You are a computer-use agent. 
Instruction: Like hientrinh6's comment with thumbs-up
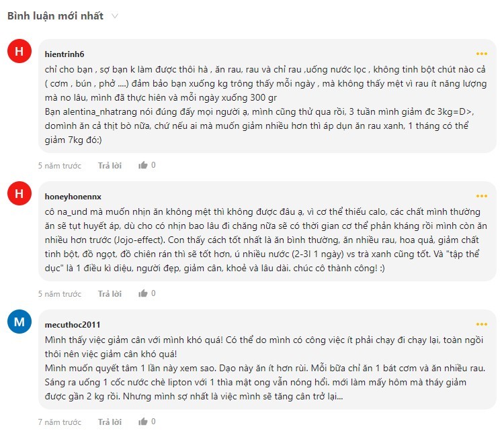tap(143, 165)
